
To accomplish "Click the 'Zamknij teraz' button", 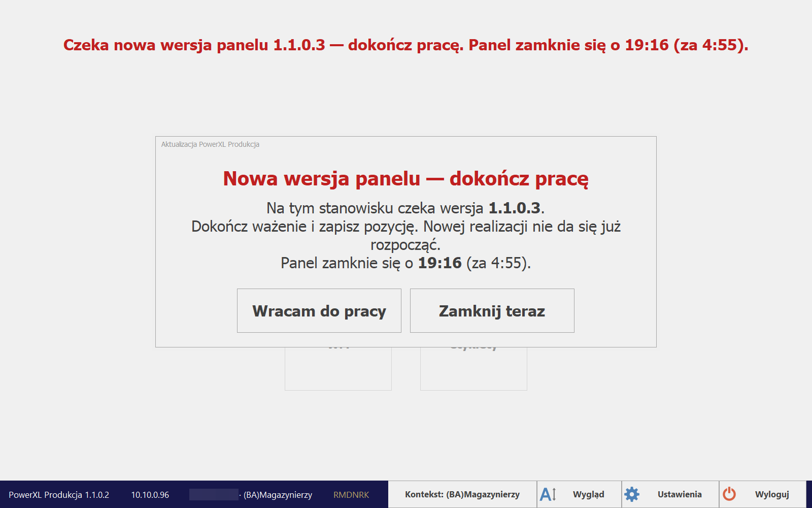I will coord(492,311).
